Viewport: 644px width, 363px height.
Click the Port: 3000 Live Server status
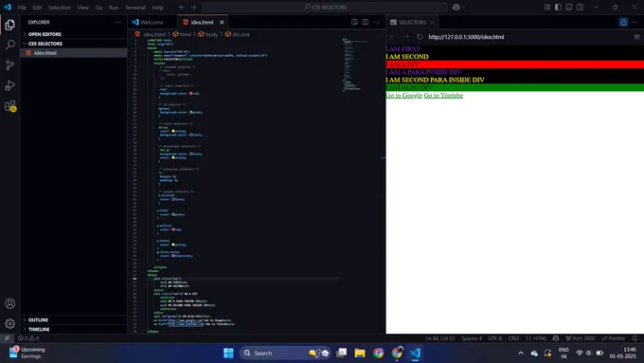coord(581,338)
